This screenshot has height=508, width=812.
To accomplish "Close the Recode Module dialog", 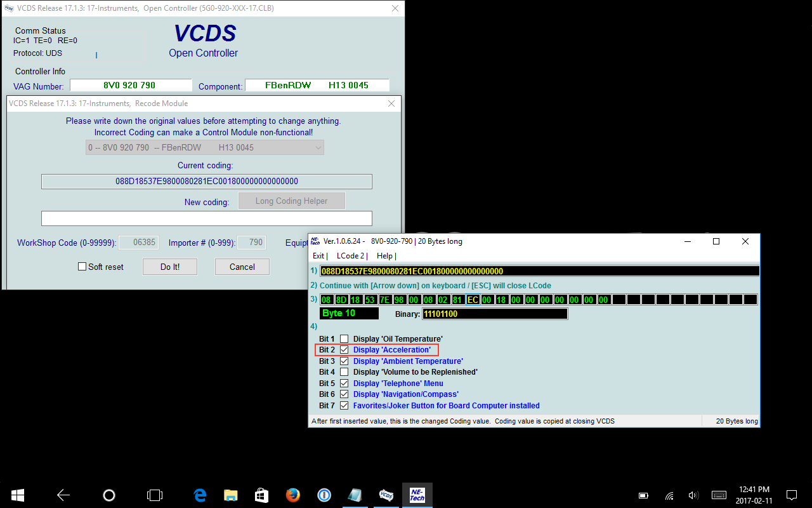I will point(391,104).
